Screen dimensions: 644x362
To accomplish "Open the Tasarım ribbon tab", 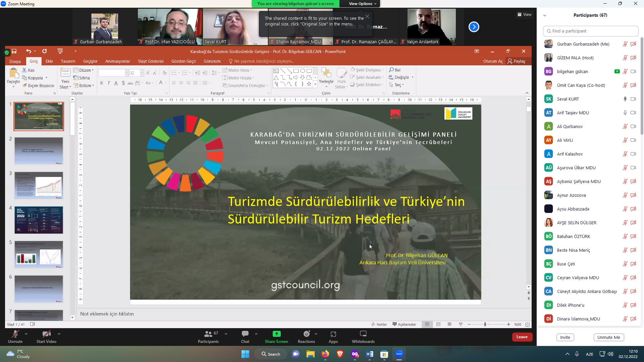I will coord(68,61).
